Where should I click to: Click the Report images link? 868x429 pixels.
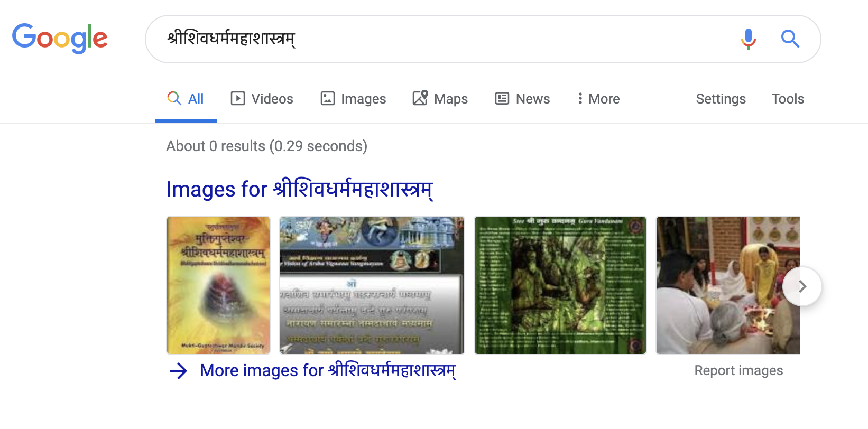click(738, 370)
